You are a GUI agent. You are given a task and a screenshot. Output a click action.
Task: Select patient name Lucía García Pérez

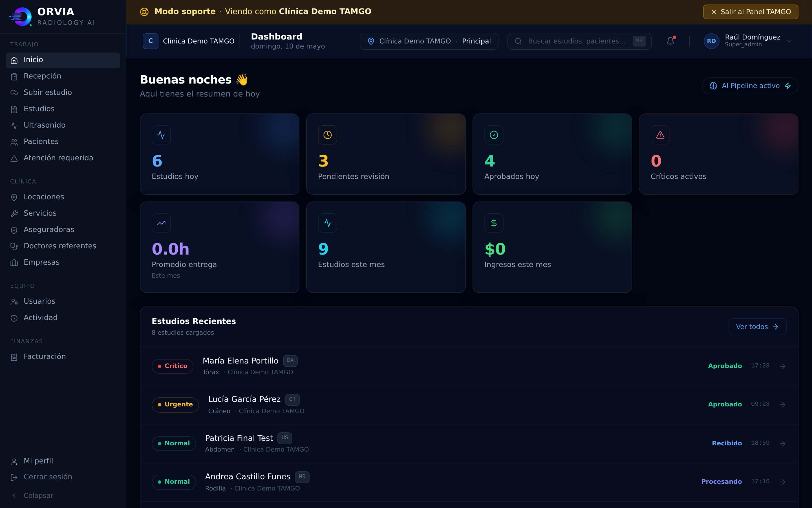[x=244, y=399]
